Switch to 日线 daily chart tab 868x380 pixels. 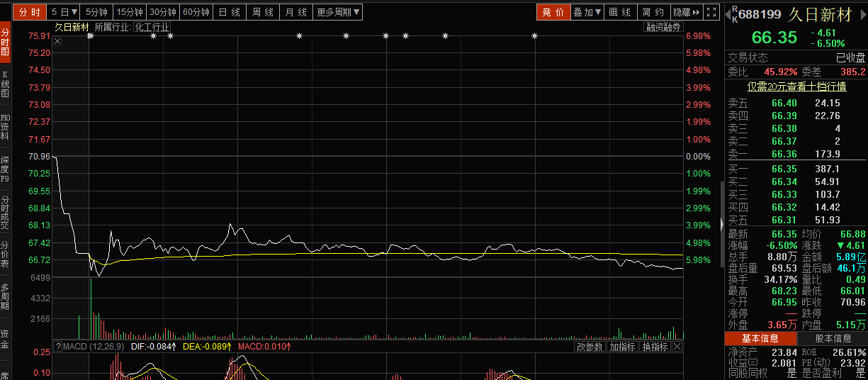pos(228,12)
